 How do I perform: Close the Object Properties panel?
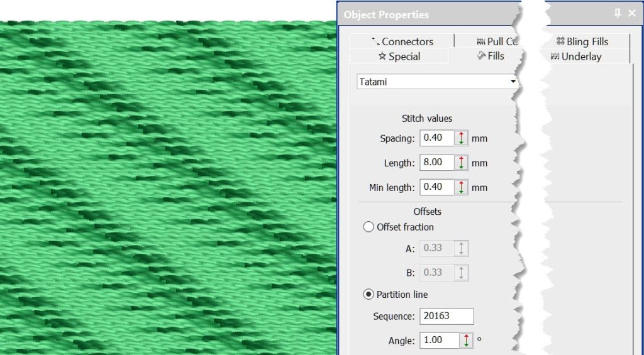pos(632,13)
